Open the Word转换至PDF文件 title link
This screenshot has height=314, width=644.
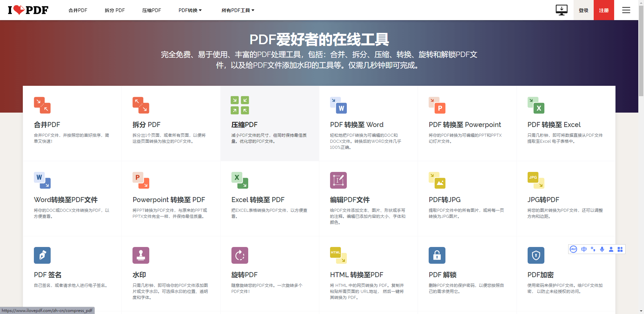point(66,200)
